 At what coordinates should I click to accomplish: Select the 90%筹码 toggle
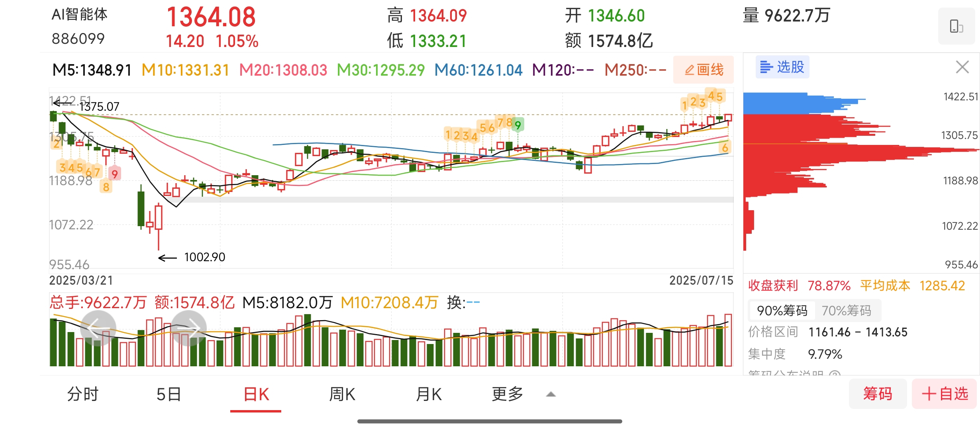[782, 311]
